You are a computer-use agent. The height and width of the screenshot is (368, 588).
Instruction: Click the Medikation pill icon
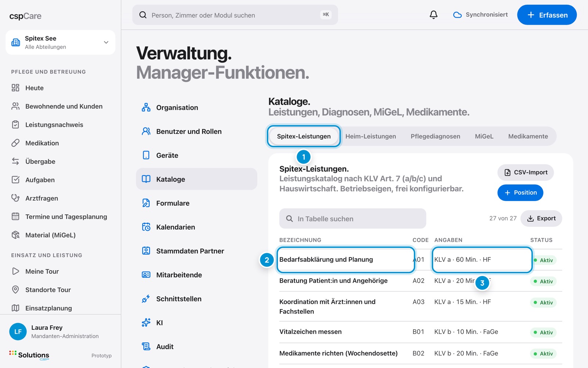[15, 143]
